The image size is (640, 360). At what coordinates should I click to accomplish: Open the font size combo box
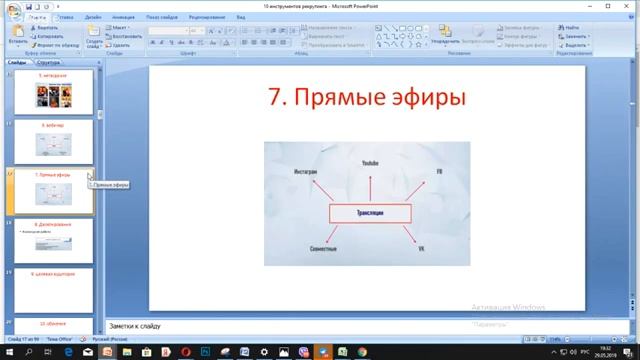pyautogui.click(x=197, y=31)
